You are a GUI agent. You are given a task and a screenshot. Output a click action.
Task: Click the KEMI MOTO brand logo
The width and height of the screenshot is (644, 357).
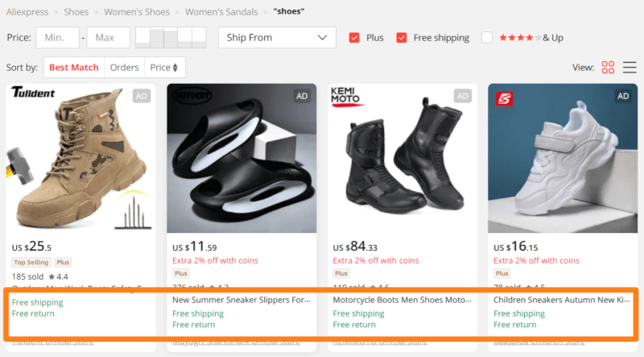coord(347,97)
